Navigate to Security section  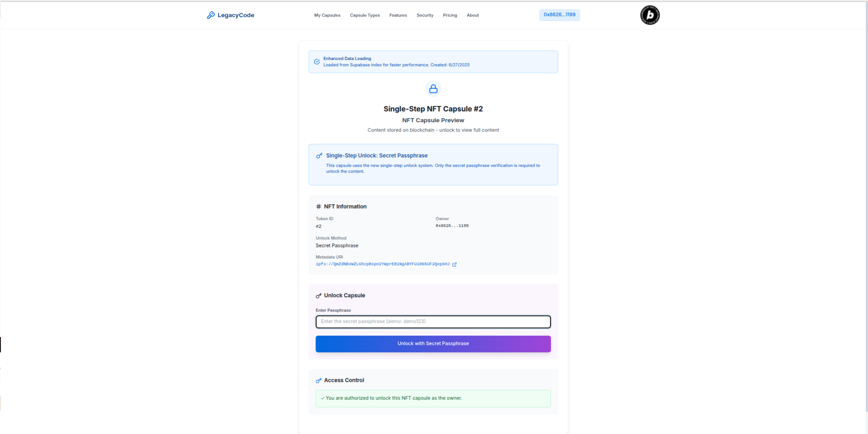coord(425,15)
